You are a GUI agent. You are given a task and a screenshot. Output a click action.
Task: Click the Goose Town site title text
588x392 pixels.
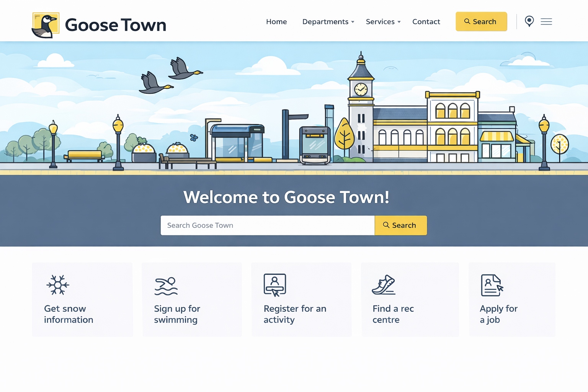coord(116,25)
